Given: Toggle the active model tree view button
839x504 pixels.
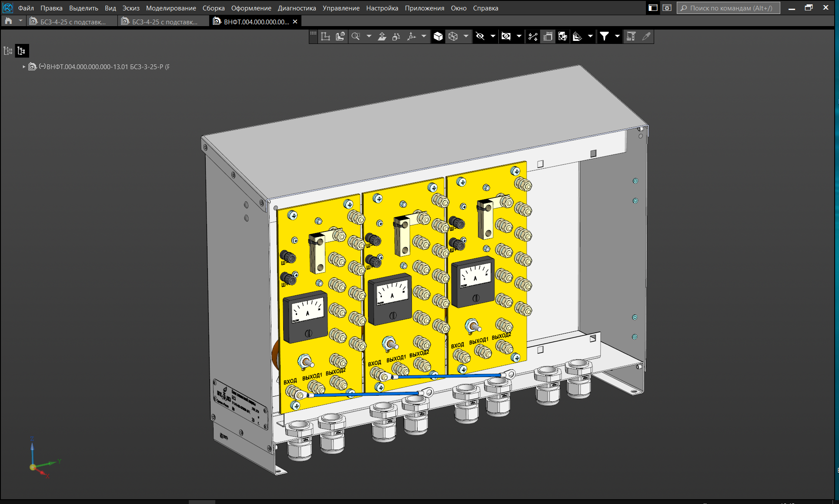Looking at the screenshot, I should [x=21, y=51].
